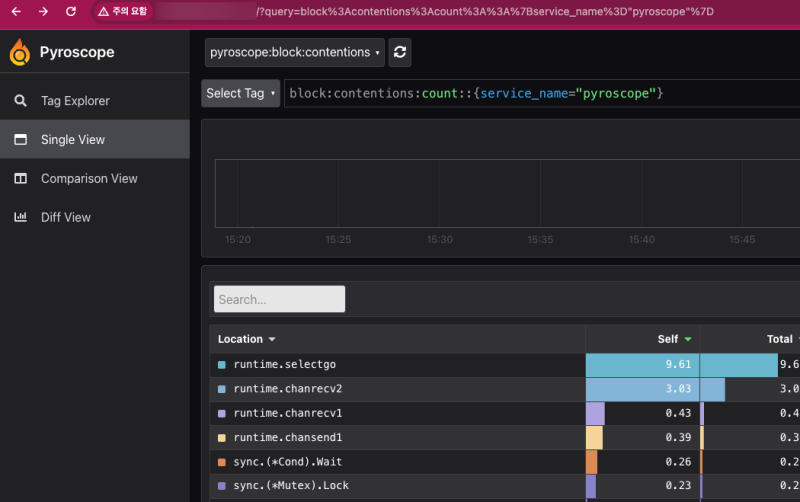The width and height of the screenshot is (800, 502).
Task: Sort table by Location column
Action: [x=247, y=339]
